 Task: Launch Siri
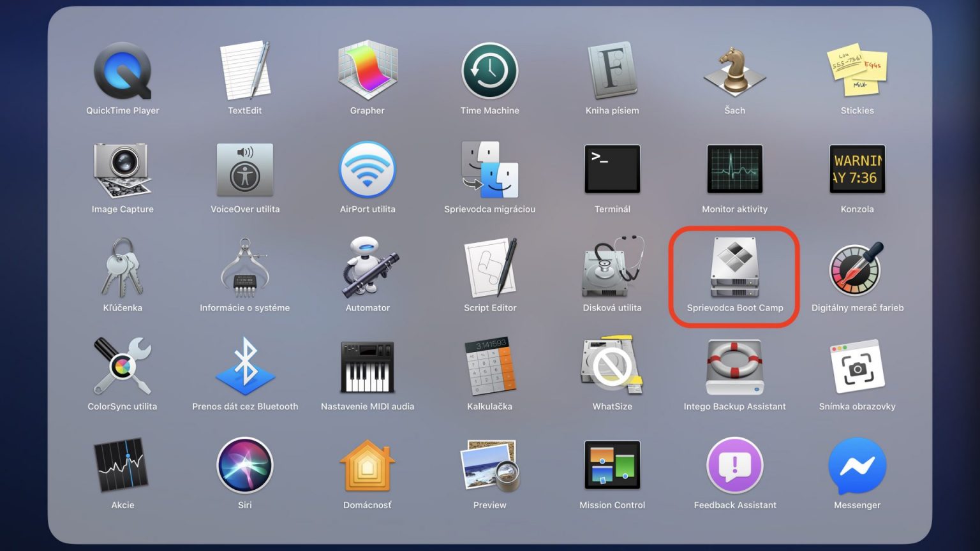click(x=245, y=466)
